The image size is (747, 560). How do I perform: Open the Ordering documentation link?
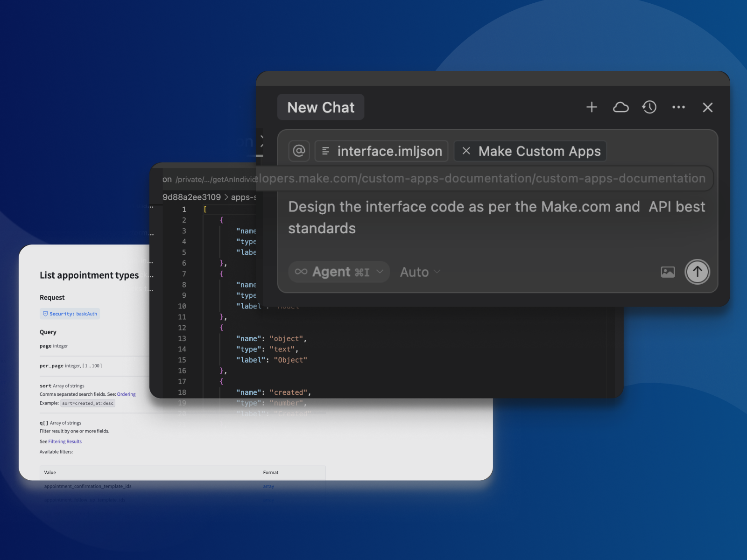coord(126,394)
